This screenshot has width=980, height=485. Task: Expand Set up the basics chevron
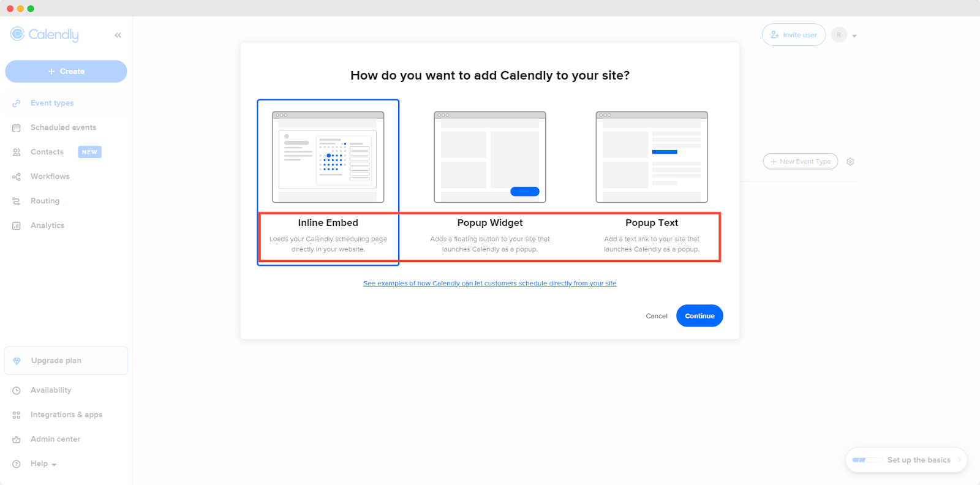click(x=959, y=460)
